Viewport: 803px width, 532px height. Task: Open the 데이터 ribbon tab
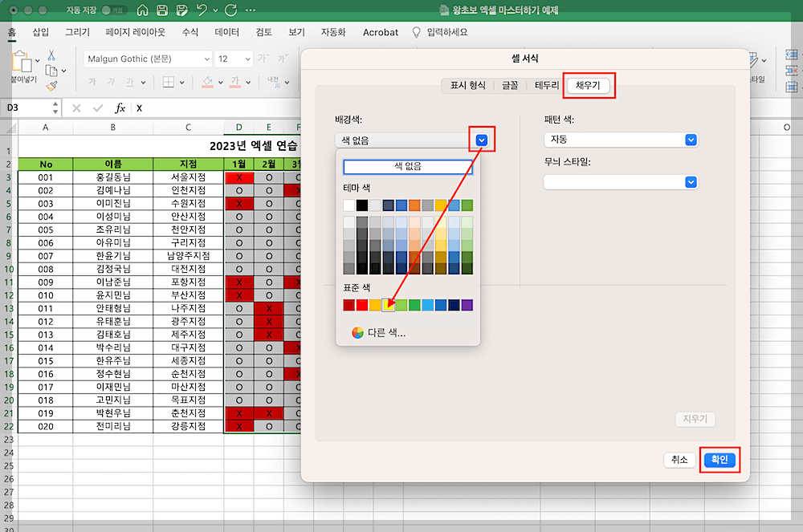227,32
